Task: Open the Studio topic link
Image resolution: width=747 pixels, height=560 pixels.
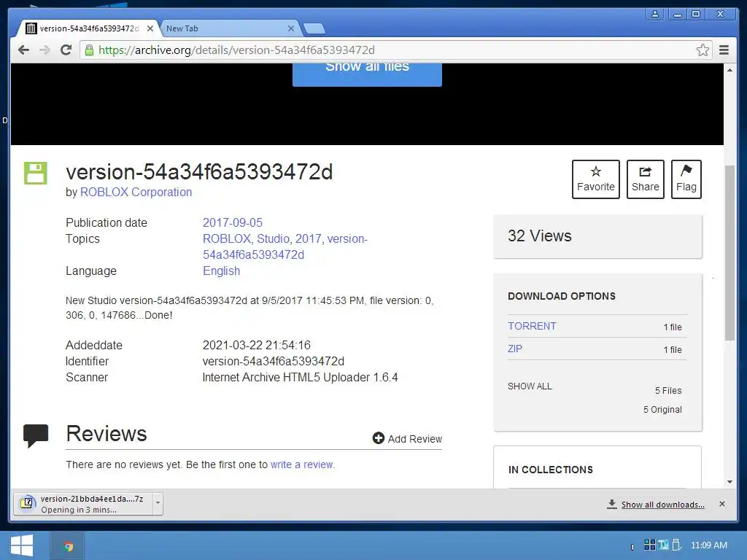Action: pos(273,238)
